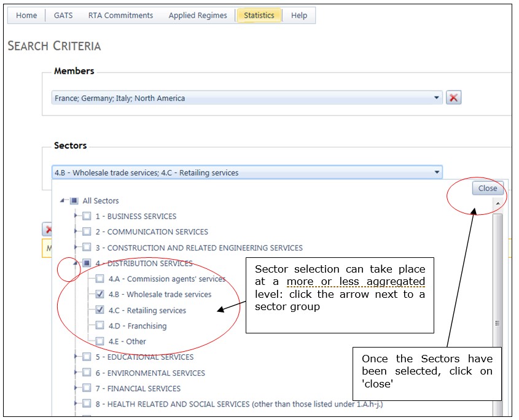Screen dimensions: 519x420
Task: Click scrollbar up arrow in sector list
Action: point(498,203)
